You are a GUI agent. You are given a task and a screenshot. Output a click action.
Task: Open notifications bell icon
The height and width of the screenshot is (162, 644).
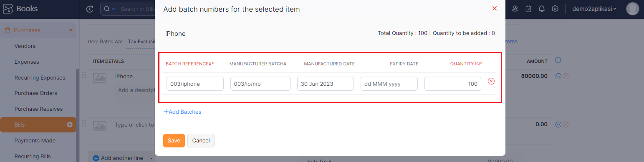[x=542, y=9]
